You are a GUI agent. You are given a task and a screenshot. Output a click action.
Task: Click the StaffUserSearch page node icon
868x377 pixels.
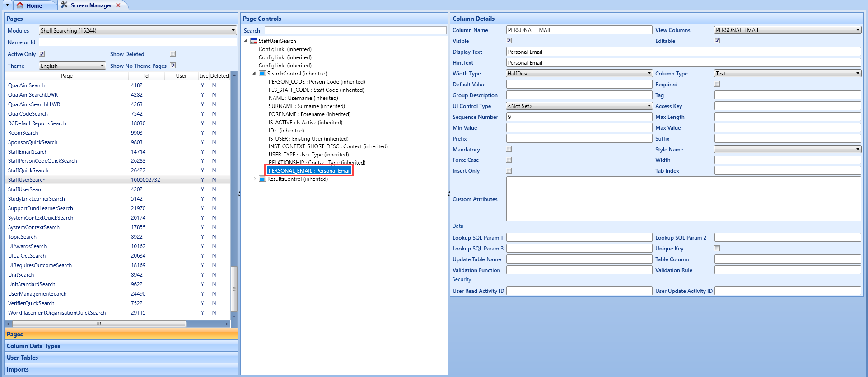tap(254, 41)
